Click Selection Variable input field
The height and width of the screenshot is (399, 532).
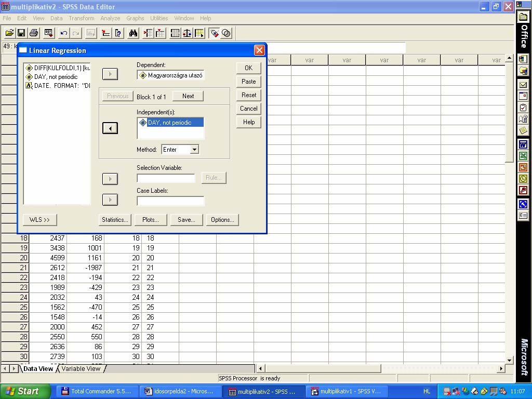166,178
